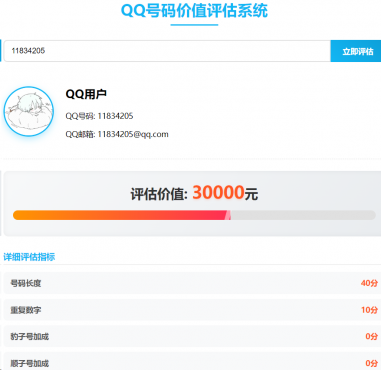Click the gray unfilled part of progress bar
The image size is (381, 370).
(303, 215)
